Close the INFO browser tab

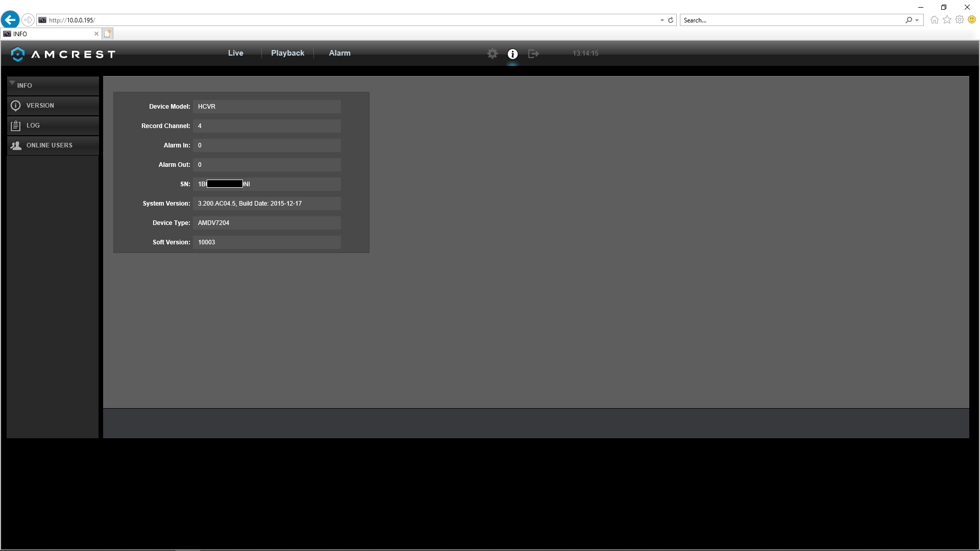click(x=96, y=34)
